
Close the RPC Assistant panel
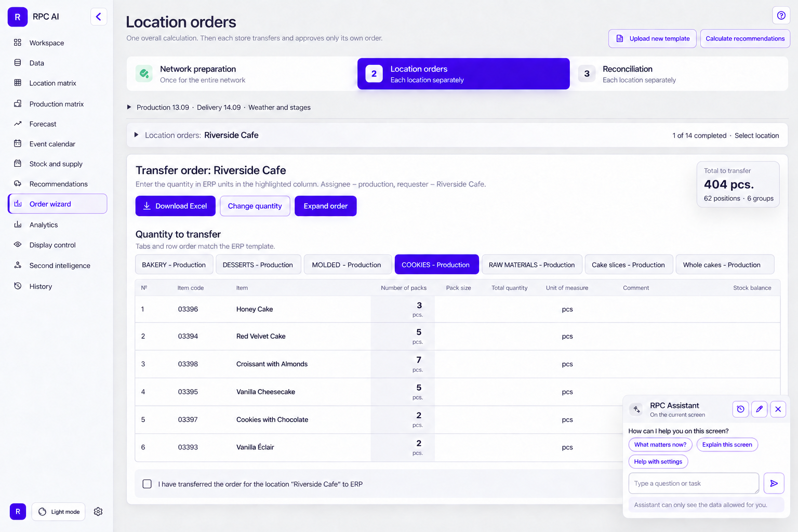point(778,409)
